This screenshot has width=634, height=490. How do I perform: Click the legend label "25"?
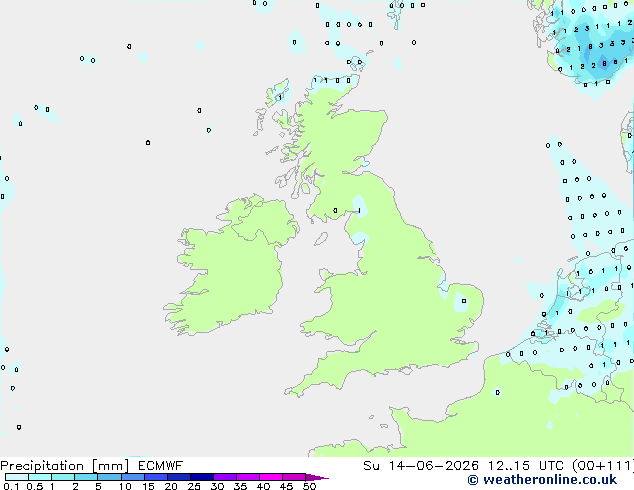pyautogui.click(x=194, y=486)
